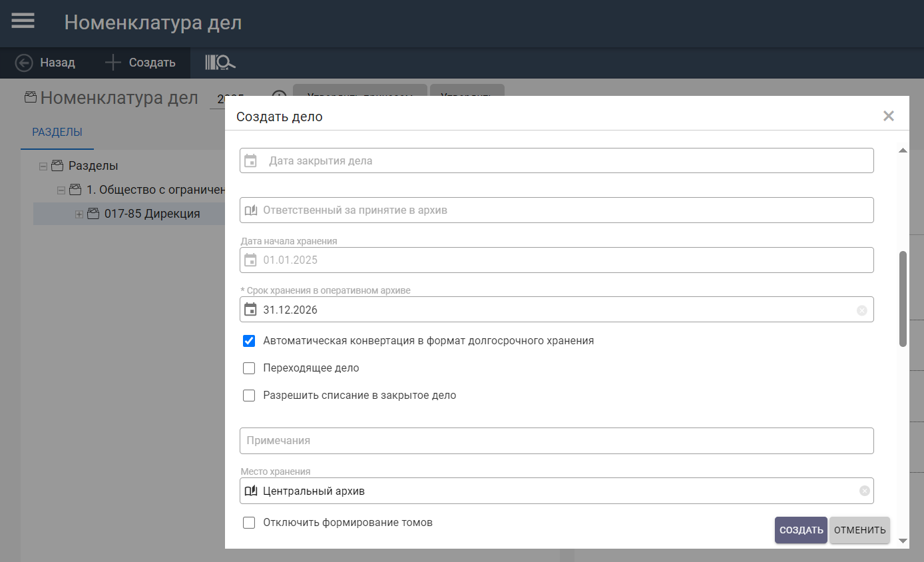
Task: Clear the Центральный архив storage place
Action: tap(864, 491)
